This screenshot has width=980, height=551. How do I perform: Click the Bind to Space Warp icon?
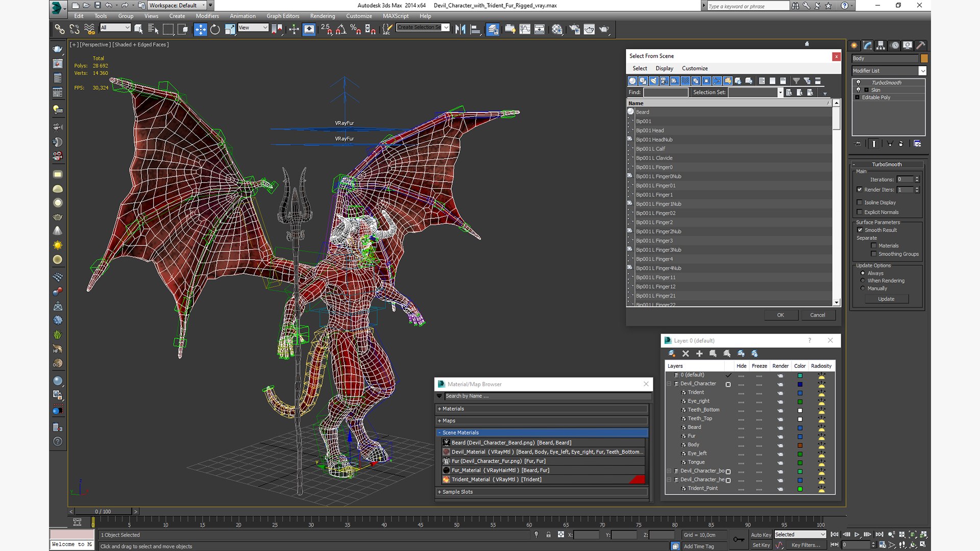click(89, 30)
